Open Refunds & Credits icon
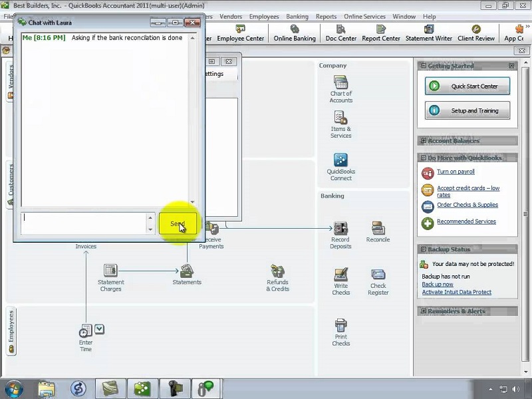Viewport: 532px width, 399px height. coord(278,271)
